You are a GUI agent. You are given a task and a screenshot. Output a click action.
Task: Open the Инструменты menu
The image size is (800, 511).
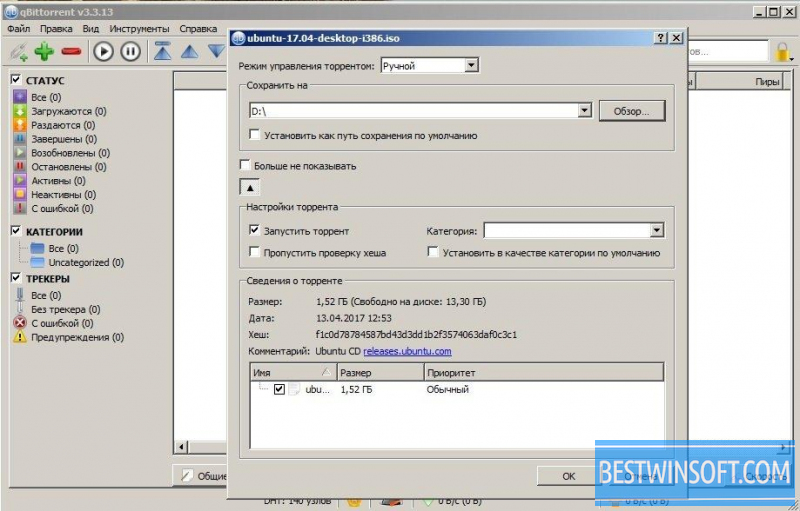coord(139,29)
